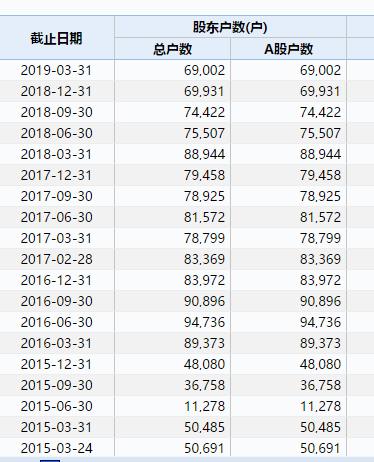Select the date cell 2018-06-30
The height and width of the screenshot is (462, 374).
pos(56,133)
